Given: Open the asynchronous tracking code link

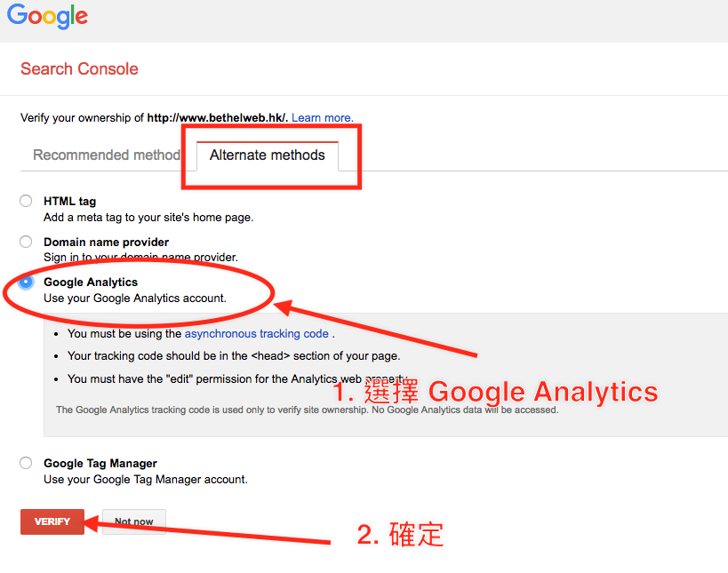Looking at the screenshot, I should tap(257, 334).
